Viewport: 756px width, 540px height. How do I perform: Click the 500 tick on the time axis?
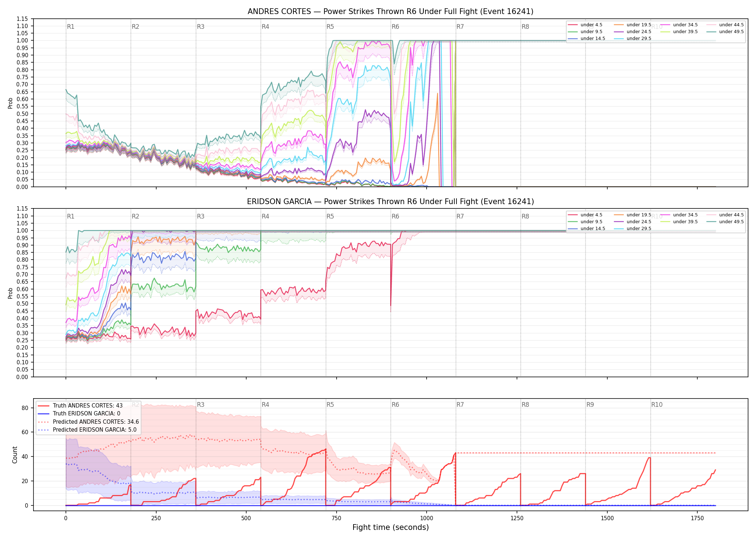point(246,518)
